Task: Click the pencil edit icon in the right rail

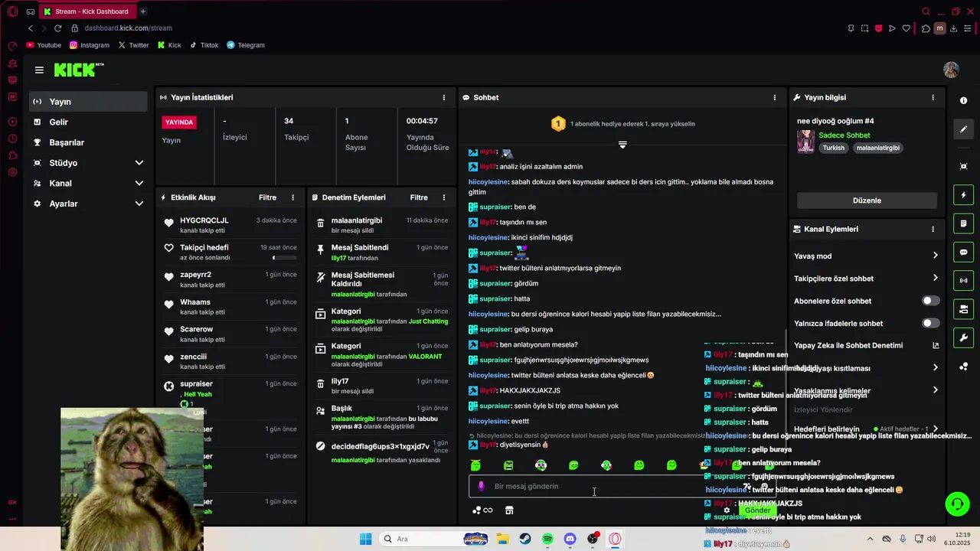Action: click(963, 129)
